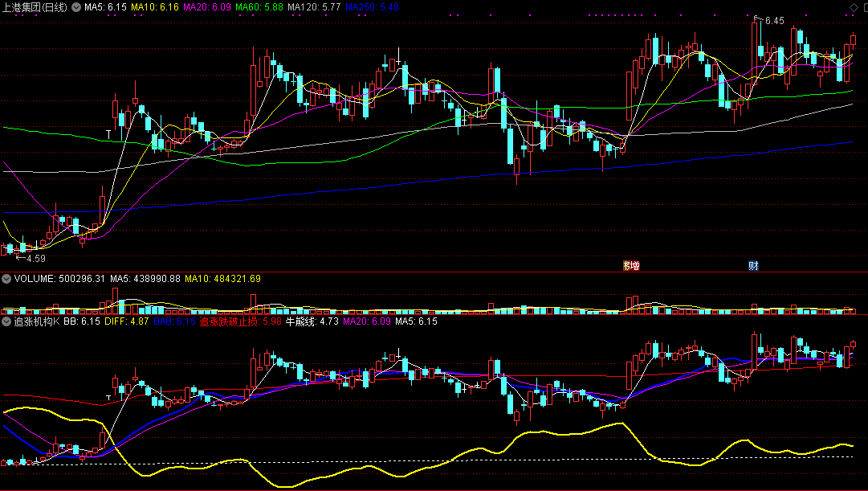Expand the VOLUME indicator dropdown arrow

tap(6, 279)
